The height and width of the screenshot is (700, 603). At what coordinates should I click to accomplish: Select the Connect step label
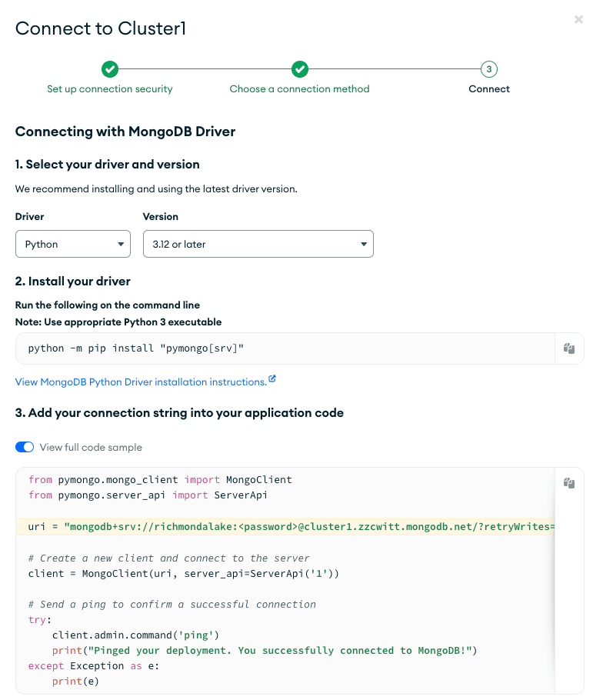point(488,88)
